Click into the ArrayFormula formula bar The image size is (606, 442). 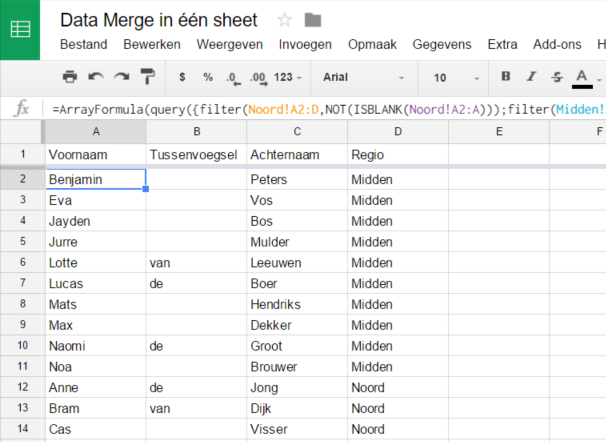[327, 109]
